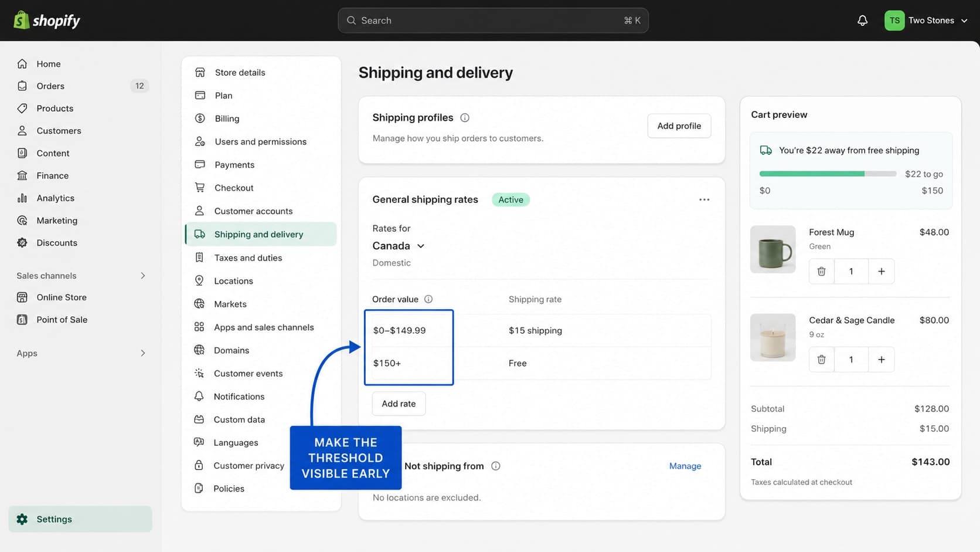Click the Orders count badge 12
The height and width of the screenshot is (552, 980).
(x=139, y=86)
